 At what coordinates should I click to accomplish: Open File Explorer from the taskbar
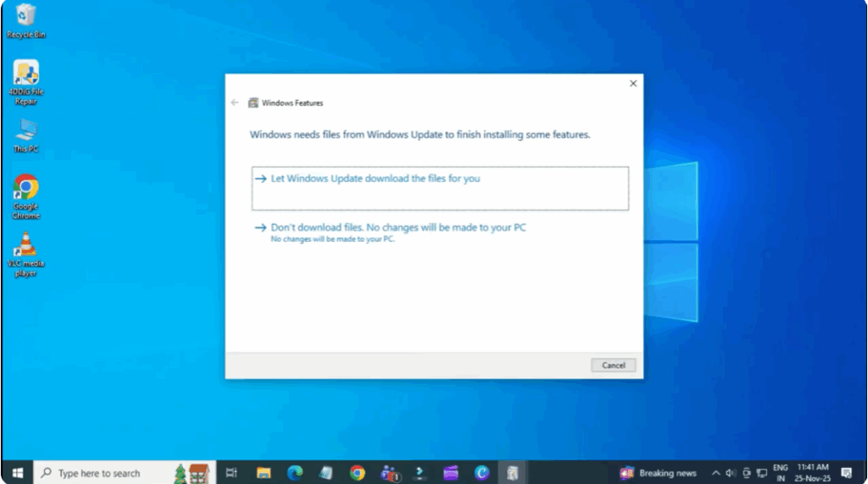(x=264, y=473)
